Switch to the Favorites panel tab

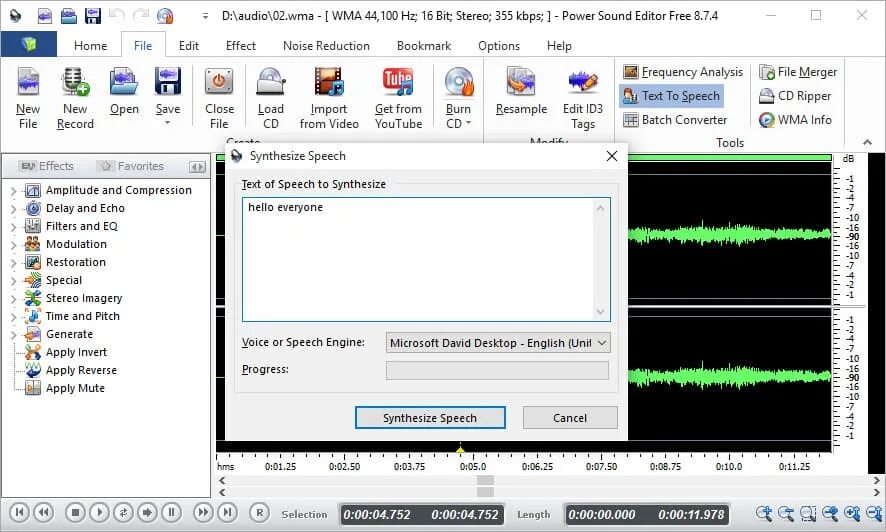click(x=132, y=166)
